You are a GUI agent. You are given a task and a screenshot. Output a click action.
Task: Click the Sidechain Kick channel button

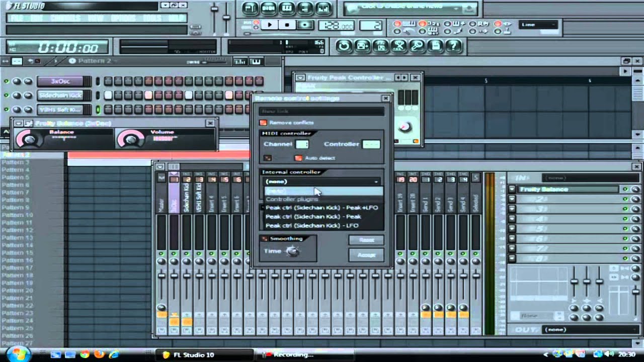click(x=60, y=96)
